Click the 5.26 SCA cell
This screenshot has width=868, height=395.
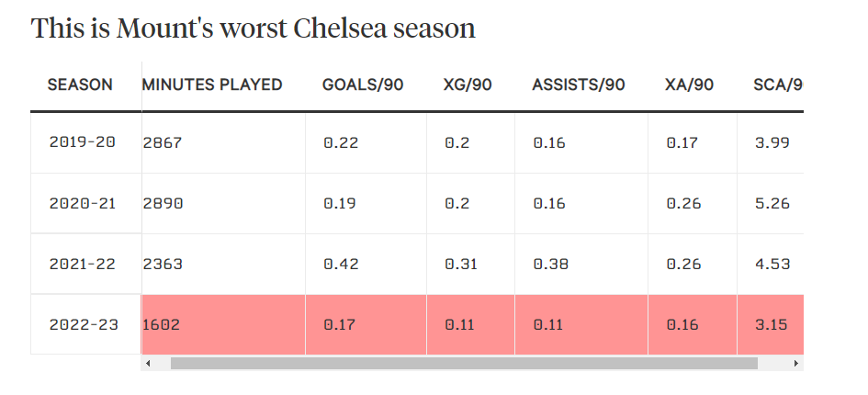pos(772,203)
